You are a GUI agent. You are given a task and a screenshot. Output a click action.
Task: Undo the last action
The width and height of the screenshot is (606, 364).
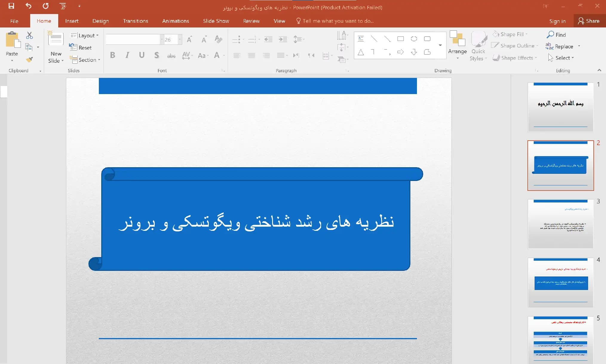[28, 6]
